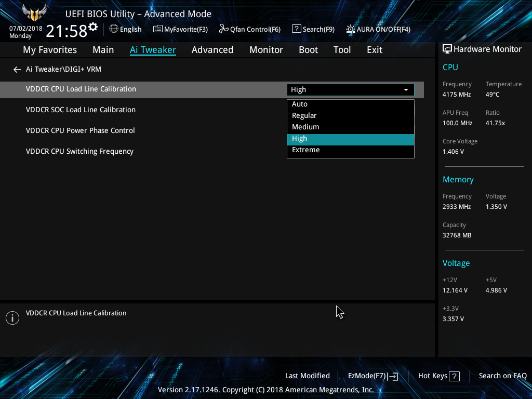Select VDDCR CPU Load Line Calibration row
This screenshot has width=532, height=399.
[212, 89]
